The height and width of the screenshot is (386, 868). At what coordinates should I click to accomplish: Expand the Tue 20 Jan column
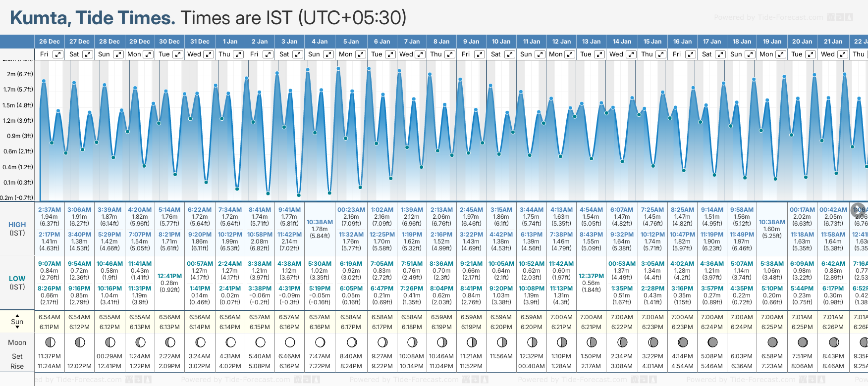[x=811, y=54]
